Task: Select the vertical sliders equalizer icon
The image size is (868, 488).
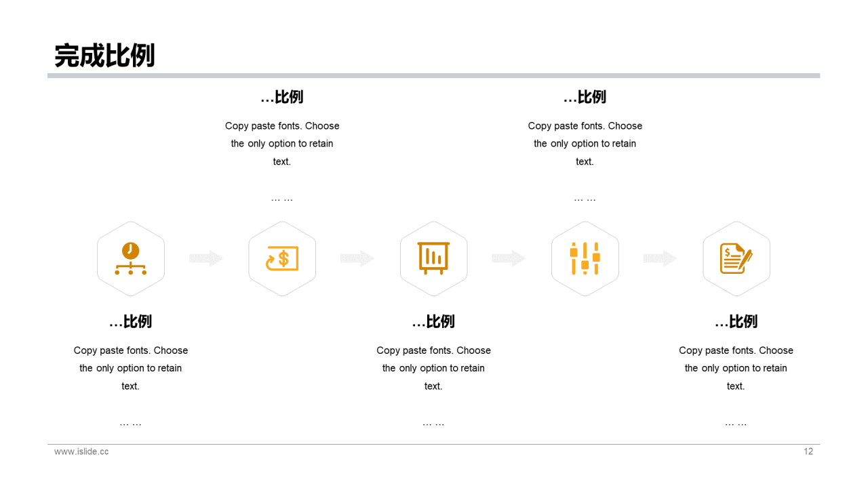Action: (585, 258)
